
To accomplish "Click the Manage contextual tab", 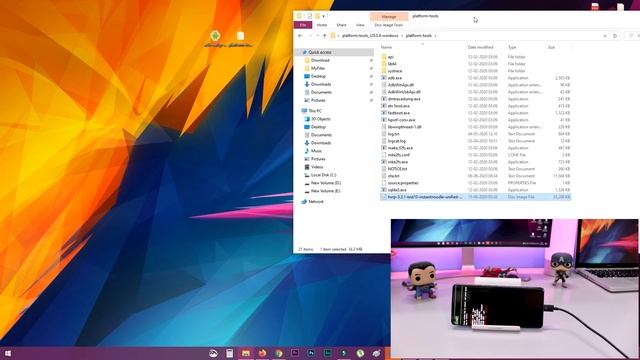I will 389,16.
